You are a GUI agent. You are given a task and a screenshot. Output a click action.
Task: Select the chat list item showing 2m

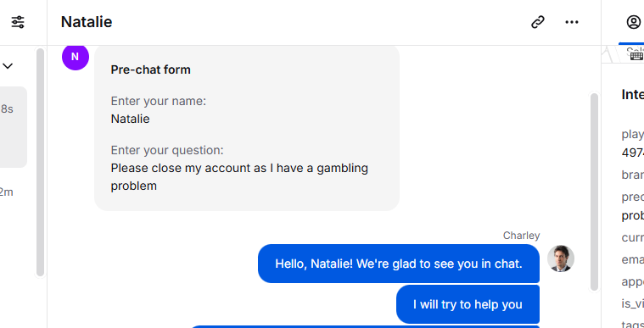pos(7,192)
